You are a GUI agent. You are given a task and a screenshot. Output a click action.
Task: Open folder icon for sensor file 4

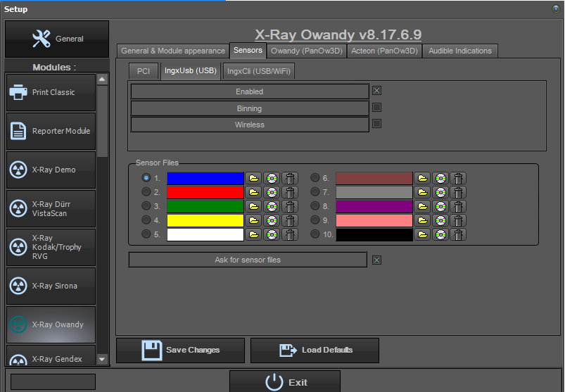pos(254,220)
